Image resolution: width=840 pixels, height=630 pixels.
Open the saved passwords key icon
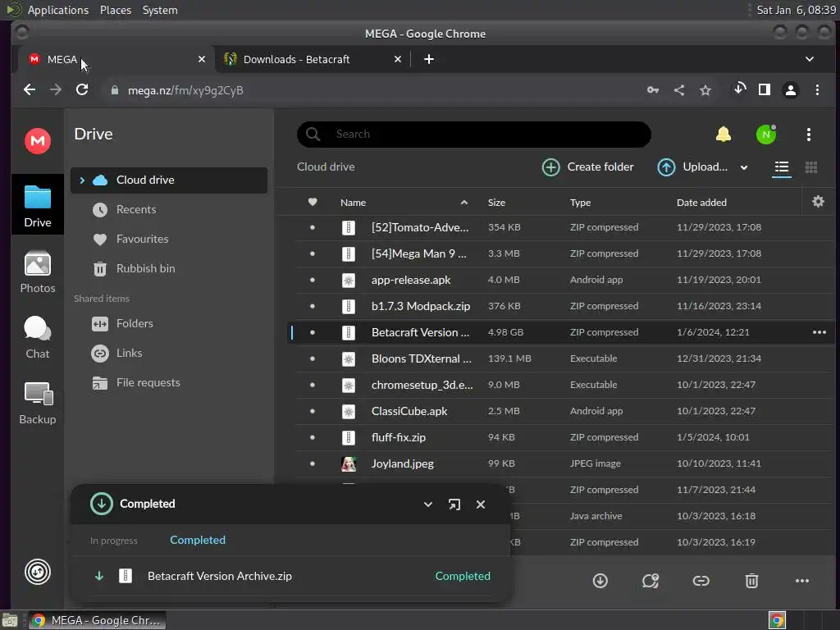pyautogui.click(x=652, y=90)
